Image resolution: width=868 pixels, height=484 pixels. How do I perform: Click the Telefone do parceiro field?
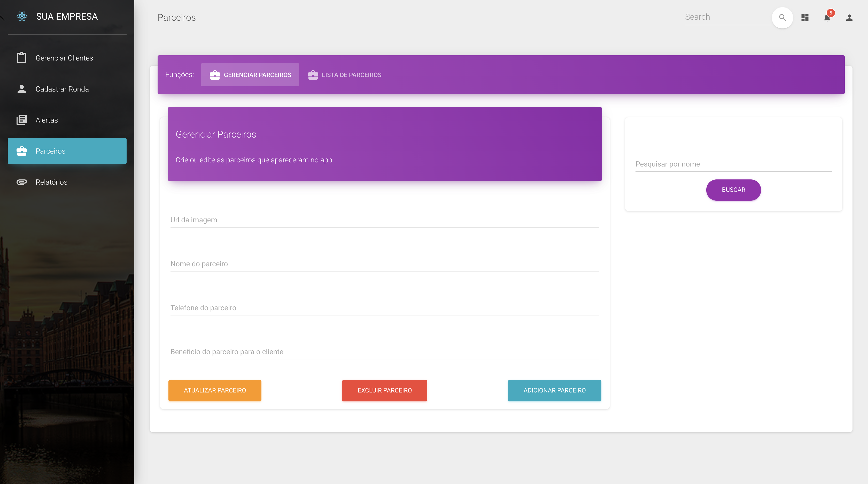pos(384,308)
